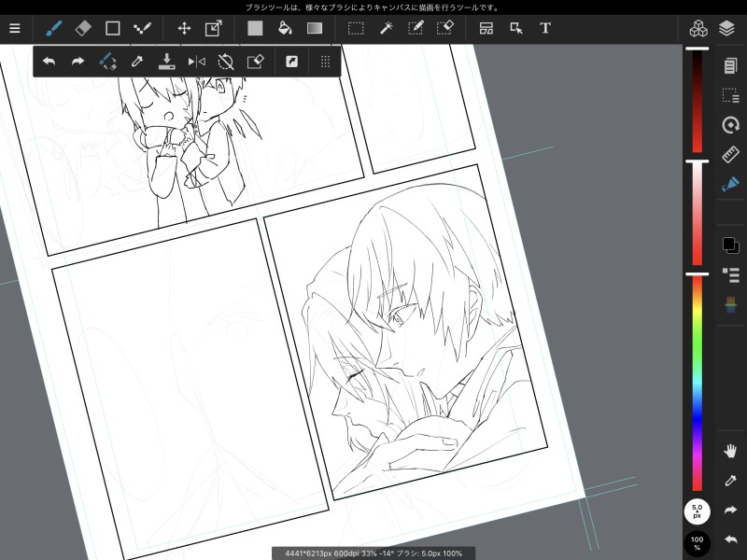
Task: Select the selection pen tool
Action: click(x=416, y=29)
